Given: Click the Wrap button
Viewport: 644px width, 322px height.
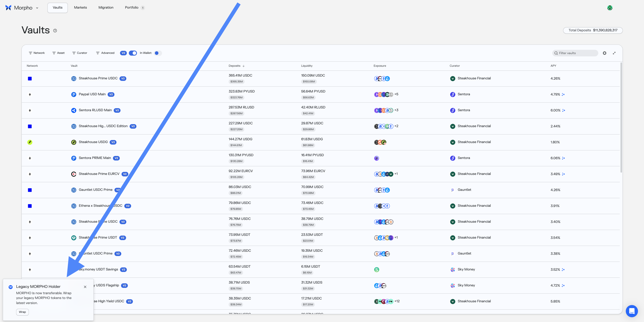Looking at the screenshot, I should [22, 312].
